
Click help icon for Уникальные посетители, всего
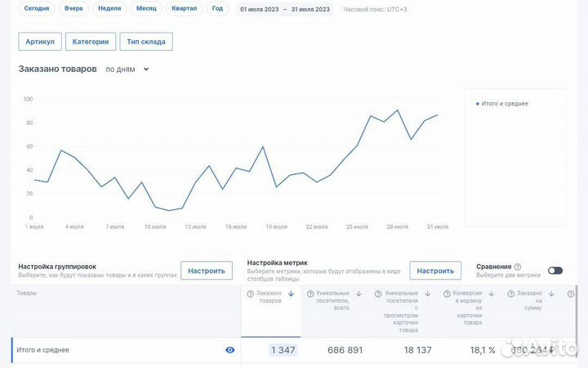click(x=310, y=294)
